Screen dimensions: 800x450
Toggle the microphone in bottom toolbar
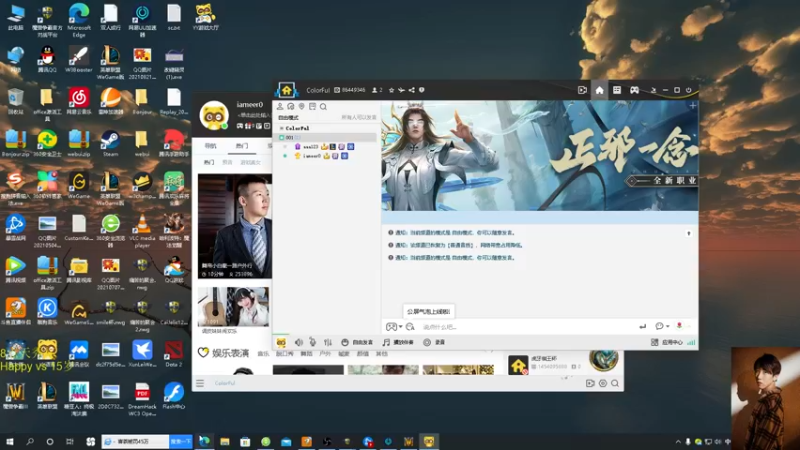pos(313,342)
